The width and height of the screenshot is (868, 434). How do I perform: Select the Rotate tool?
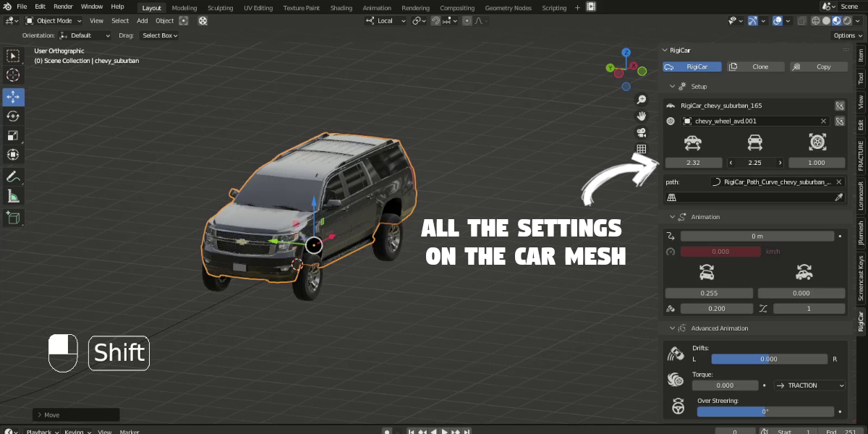12,116
